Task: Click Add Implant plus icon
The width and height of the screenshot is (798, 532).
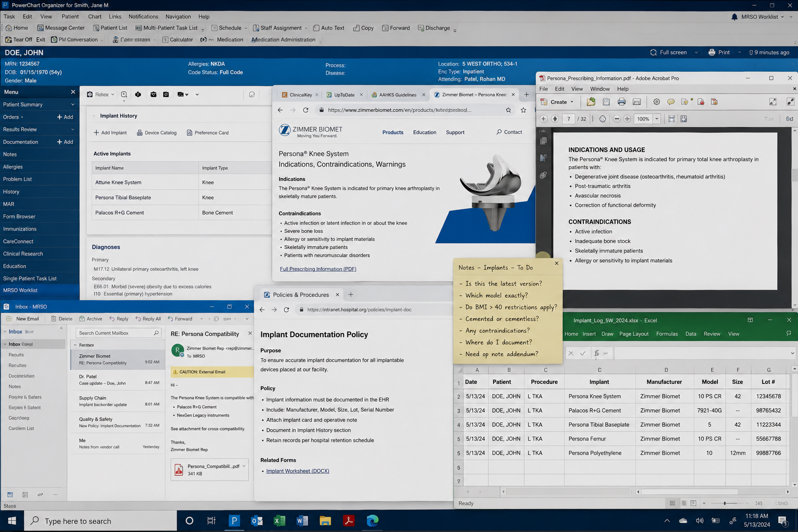Action: (x=96, y=132)
